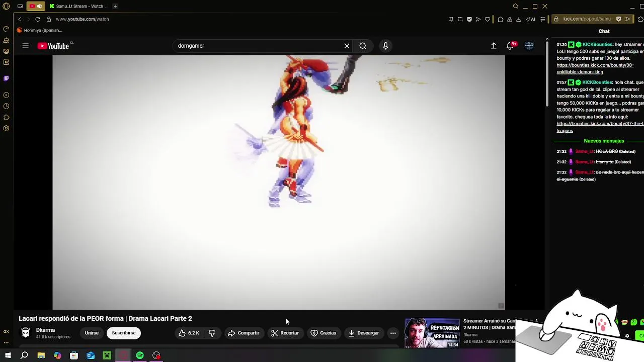Open Microsoft Store from the taskbar

[x=74, y=355]
